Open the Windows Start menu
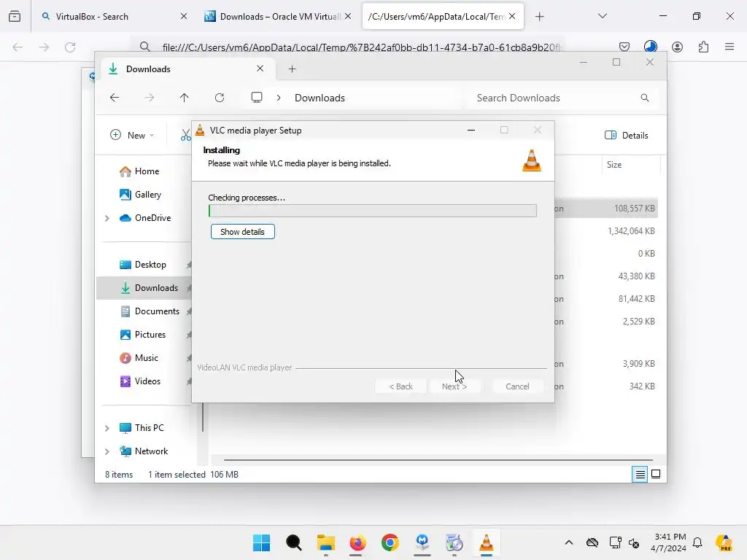Image resolution: width=747 pixels, height=560 pixels. point(262,542)
